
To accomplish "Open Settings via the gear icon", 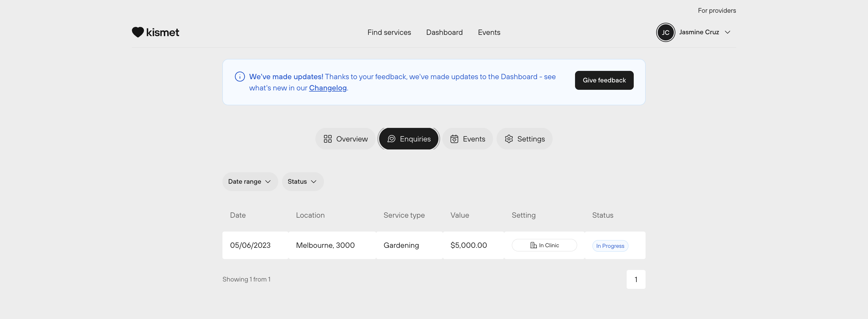I will (509, 139).
